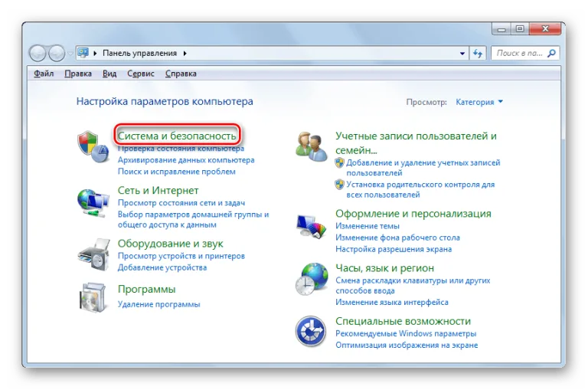588x390 pixels.
Task: Click Изменение языка интерфейса link
Action: [x=392, y=302]
